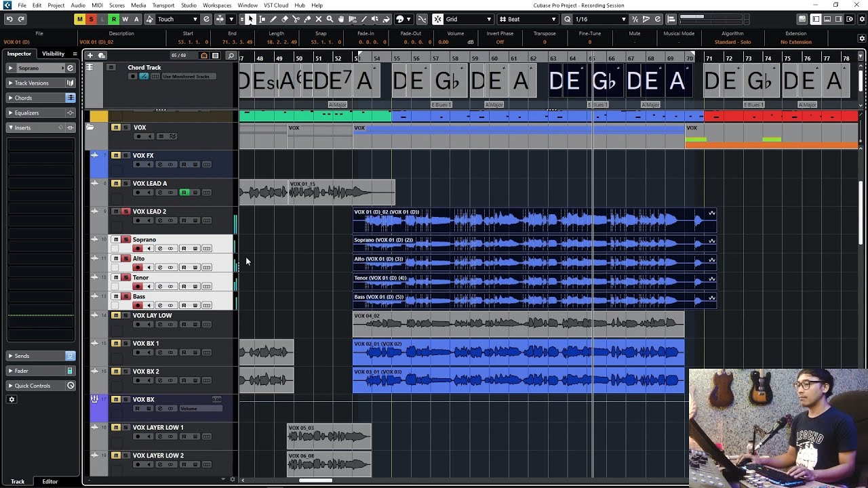Select the Glue tool

click(x=307, y=19)
